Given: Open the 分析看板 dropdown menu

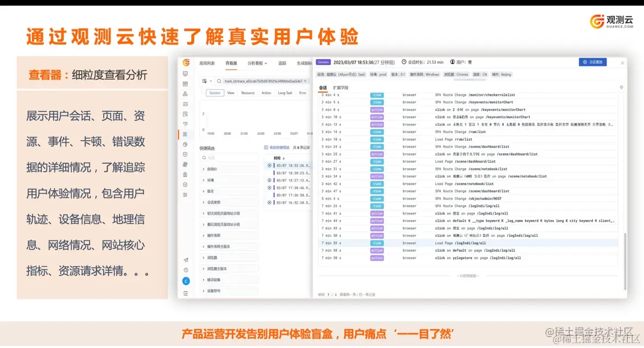Looking at the screenshot, I should pos(257,63).
